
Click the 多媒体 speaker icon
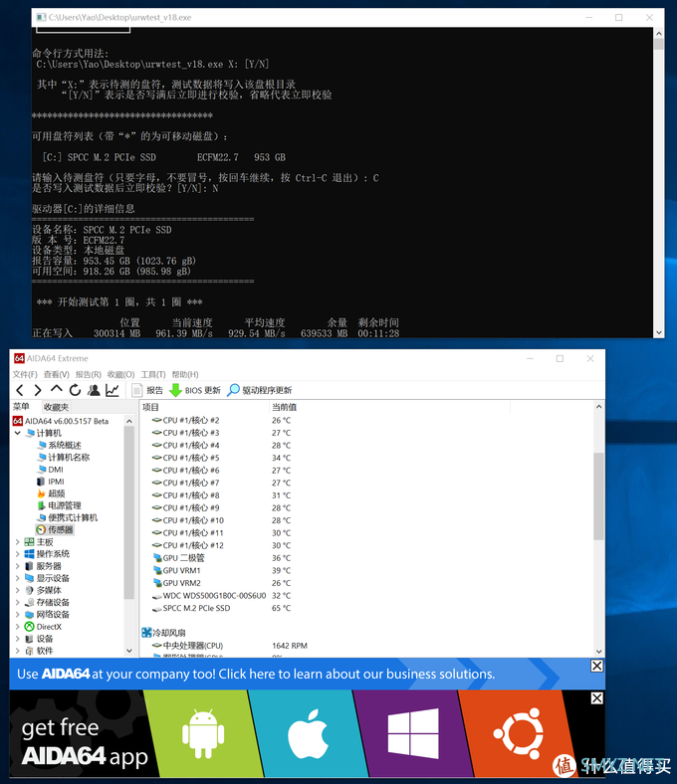pos(29,590)
